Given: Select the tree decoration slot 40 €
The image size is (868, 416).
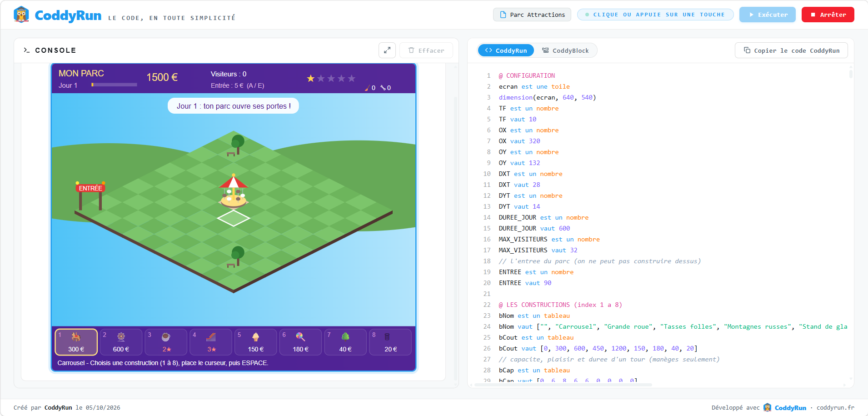Looking at the screenshot, I should click(x=345, y=342).
